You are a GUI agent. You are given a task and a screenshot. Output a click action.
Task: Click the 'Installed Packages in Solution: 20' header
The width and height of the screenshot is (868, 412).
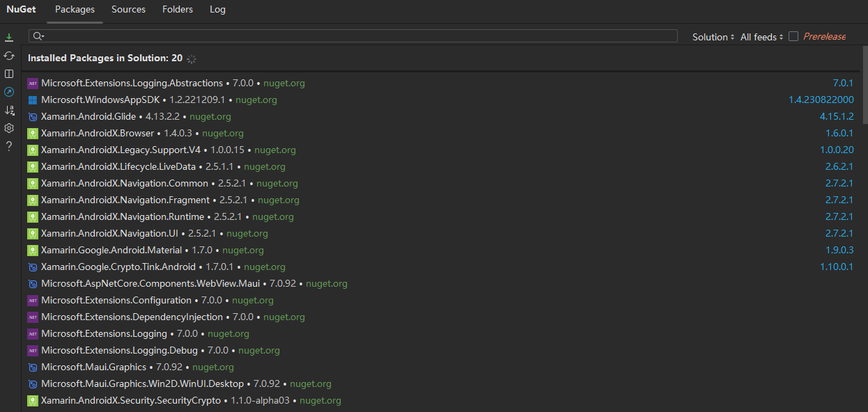(x=105, y=58)
